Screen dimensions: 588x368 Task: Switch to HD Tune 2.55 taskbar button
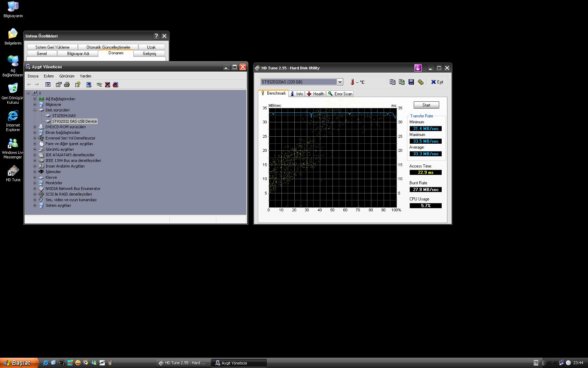183,363
